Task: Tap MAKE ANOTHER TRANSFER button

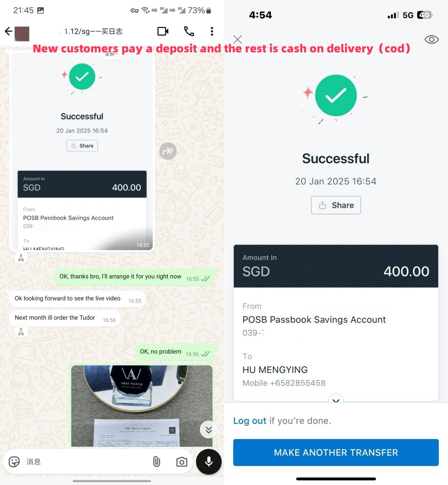Action: tap(336, 453)
